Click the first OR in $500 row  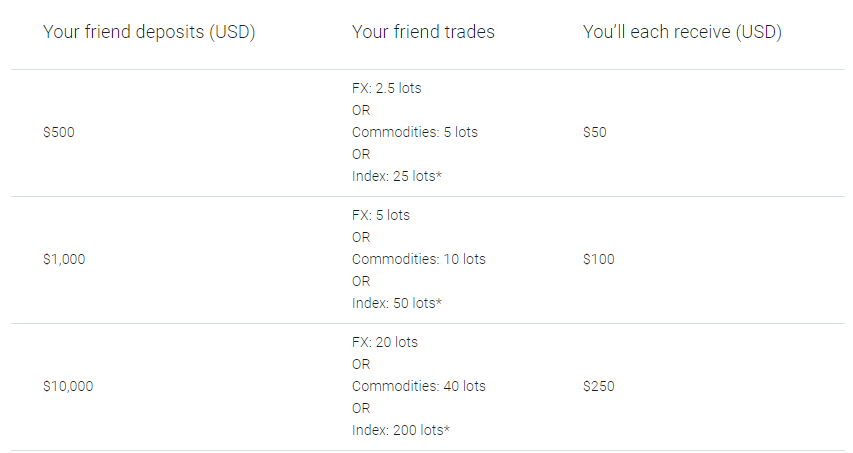click(361, 110)
